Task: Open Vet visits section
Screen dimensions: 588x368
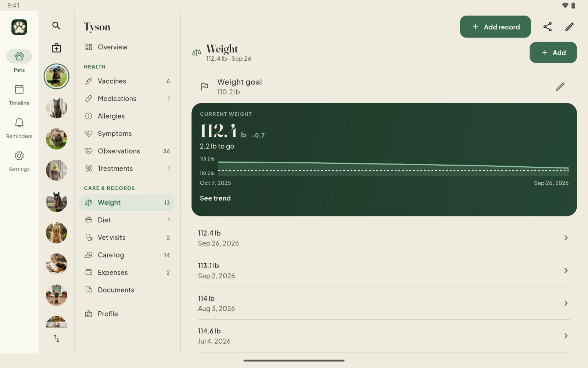Action: [127, 237]
